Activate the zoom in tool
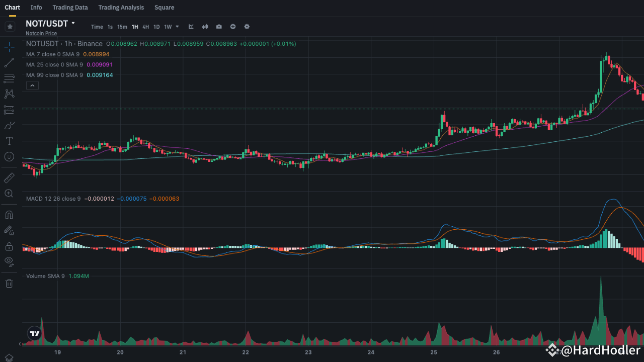The width and height of the screenshot is (644, 362). [9, 193]
